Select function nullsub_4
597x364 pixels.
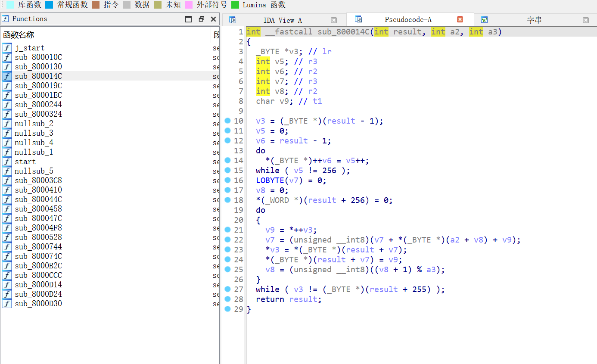110,143
